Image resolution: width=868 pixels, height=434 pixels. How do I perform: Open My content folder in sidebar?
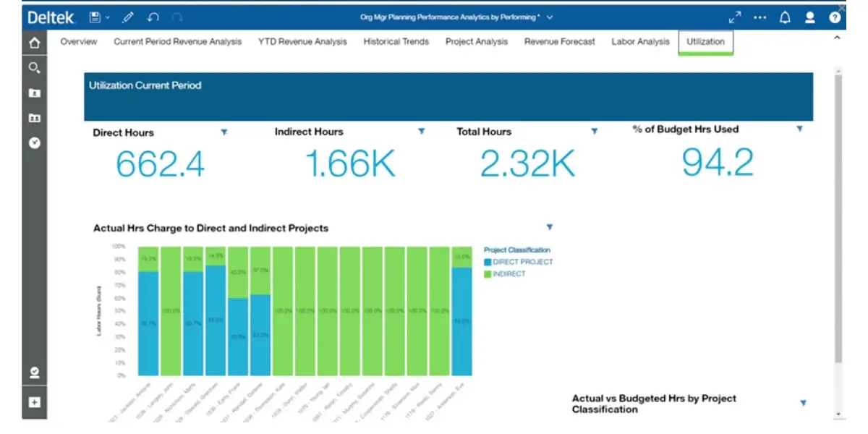(x=34, y=93)
